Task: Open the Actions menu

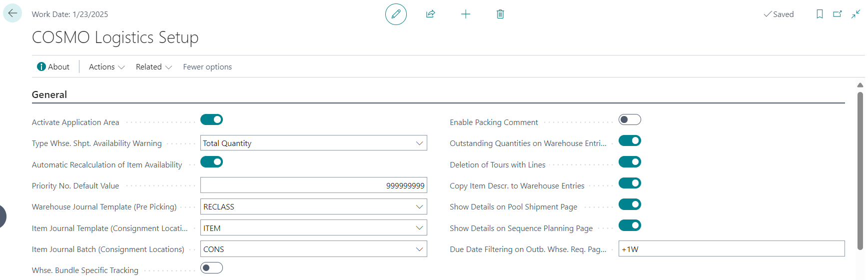Action: pyautogui.click(x=106, y=66)
